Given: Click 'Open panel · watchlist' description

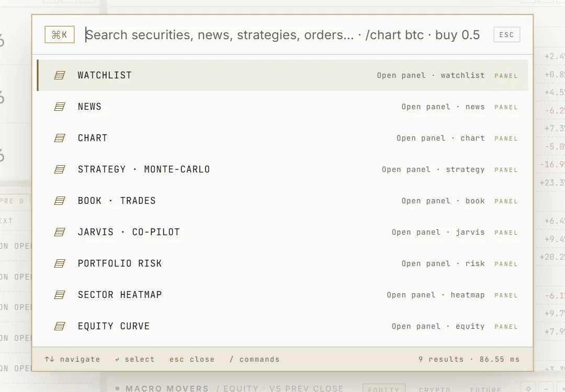Looking at the screenshot, I should (x=431, y=76).
